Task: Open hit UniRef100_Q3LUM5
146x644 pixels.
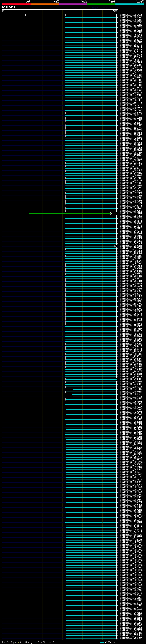Action: [x=131, y=25]
